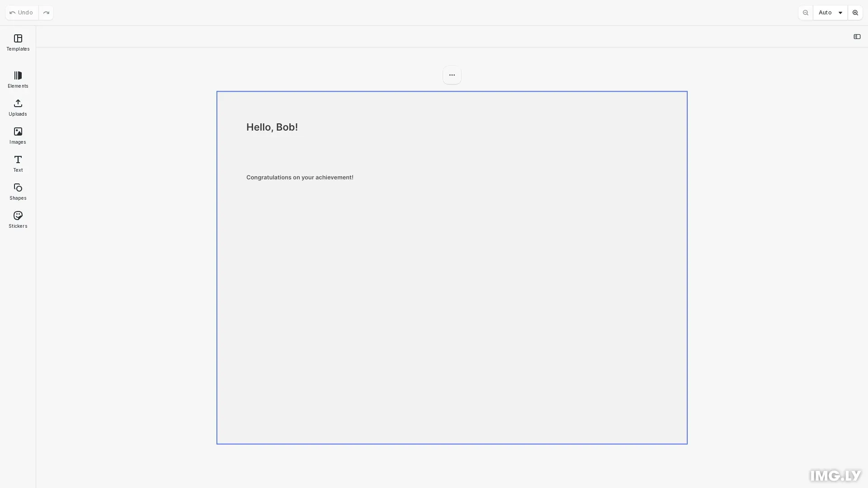Open the Shapes panel
868x488 pixels.
(x=17, y=192)
